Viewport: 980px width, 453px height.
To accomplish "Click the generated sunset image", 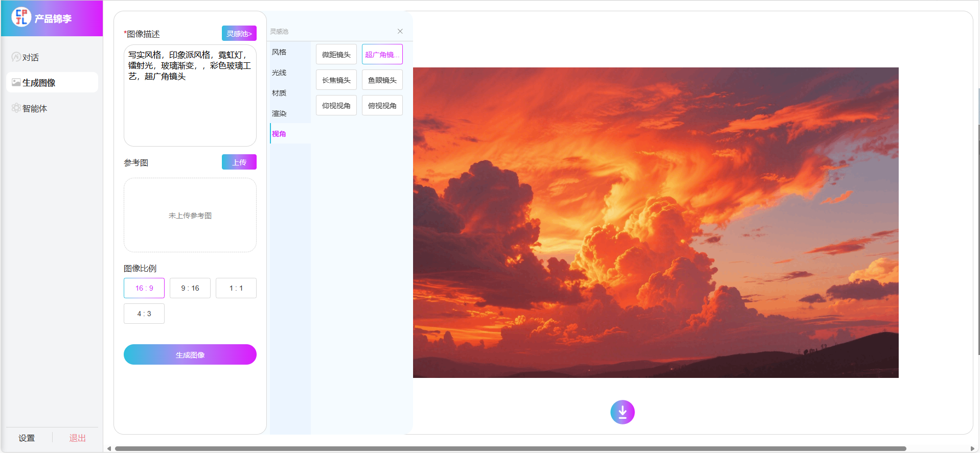I will coord(656,223).
